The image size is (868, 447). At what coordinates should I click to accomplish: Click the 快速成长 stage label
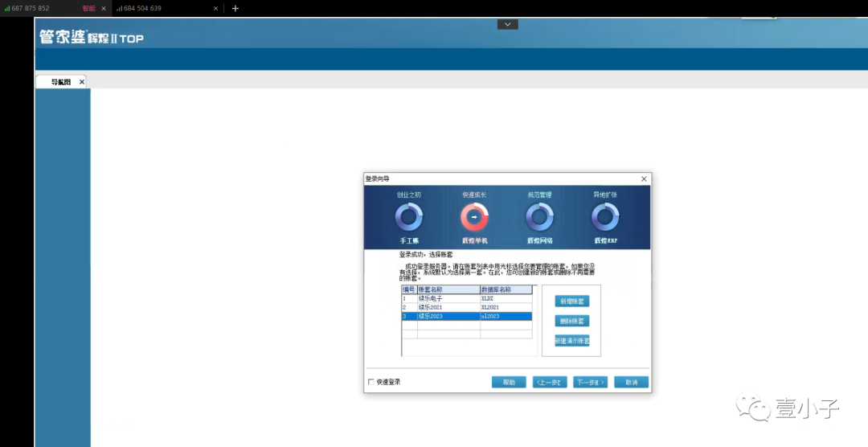click(474, 195)
